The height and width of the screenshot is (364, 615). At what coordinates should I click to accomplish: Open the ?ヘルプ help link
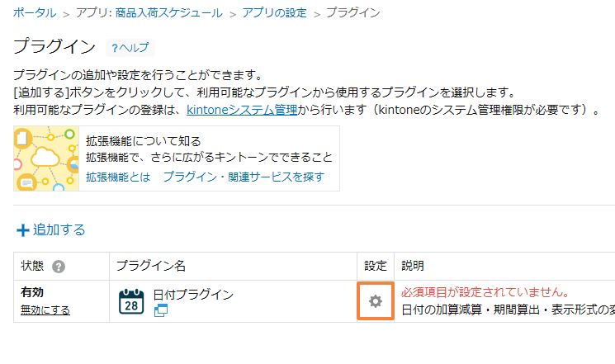130,48
